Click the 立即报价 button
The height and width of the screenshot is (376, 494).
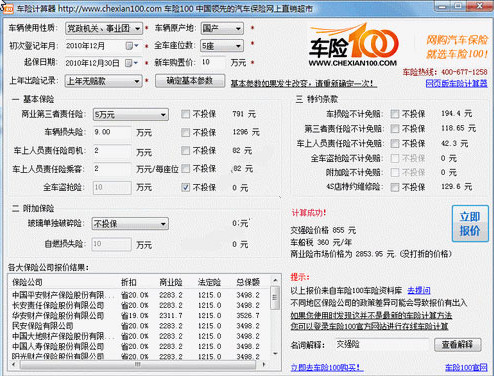470,223
